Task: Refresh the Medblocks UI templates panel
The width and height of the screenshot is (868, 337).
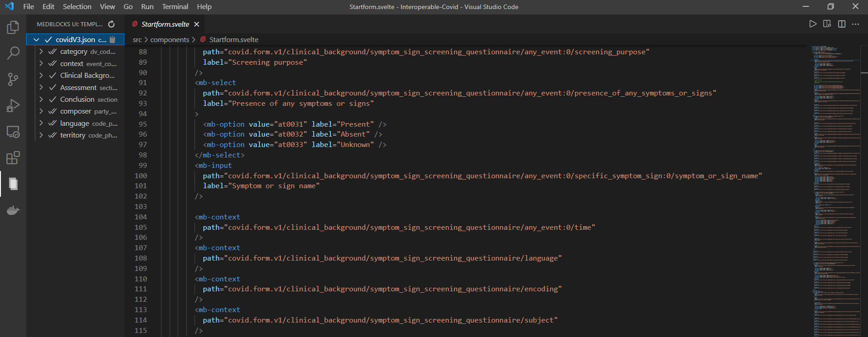Action: (111, 24)
